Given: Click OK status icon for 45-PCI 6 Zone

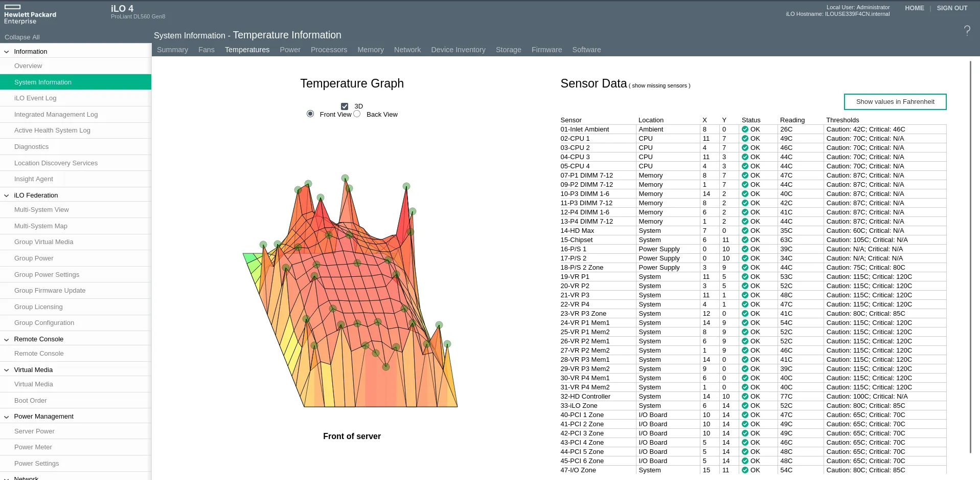Looking at the screenshot, I should point(745,461).
